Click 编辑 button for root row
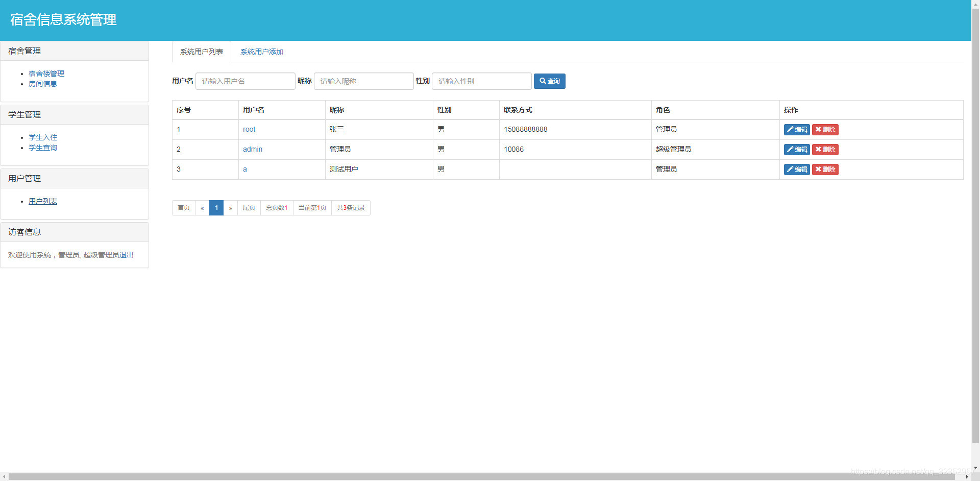This screenshot has width=980, height=481. point(797,130)
